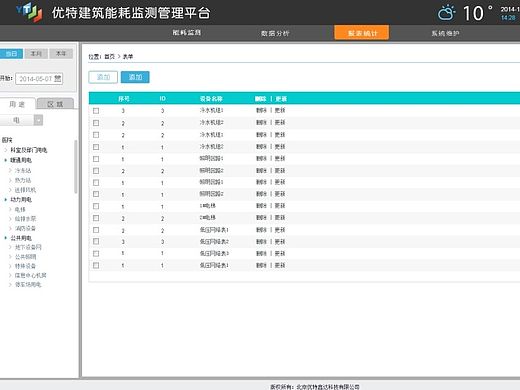Expand the 给排水泵 node arrow
520x390 pixels.
(x=10, y=219)
